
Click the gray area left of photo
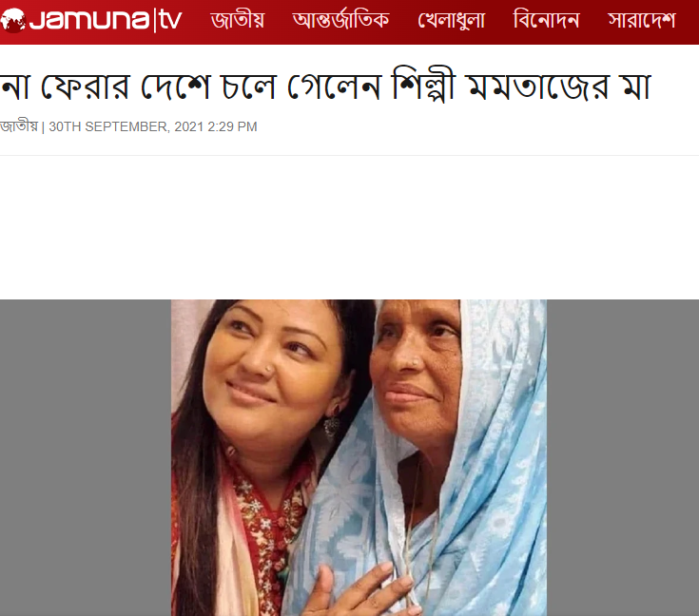pyautogui.click(x=86, y=458)
